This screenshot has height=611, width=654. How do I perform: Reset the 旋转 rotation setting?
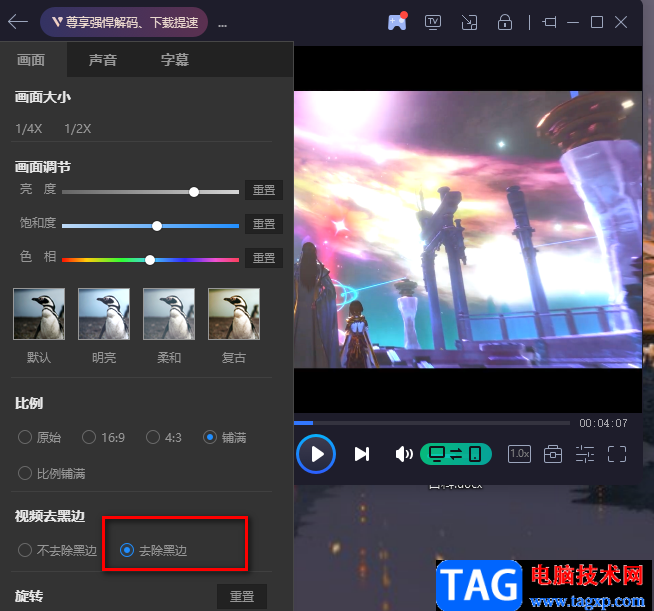pyautogui.click(x=242, y=596)
